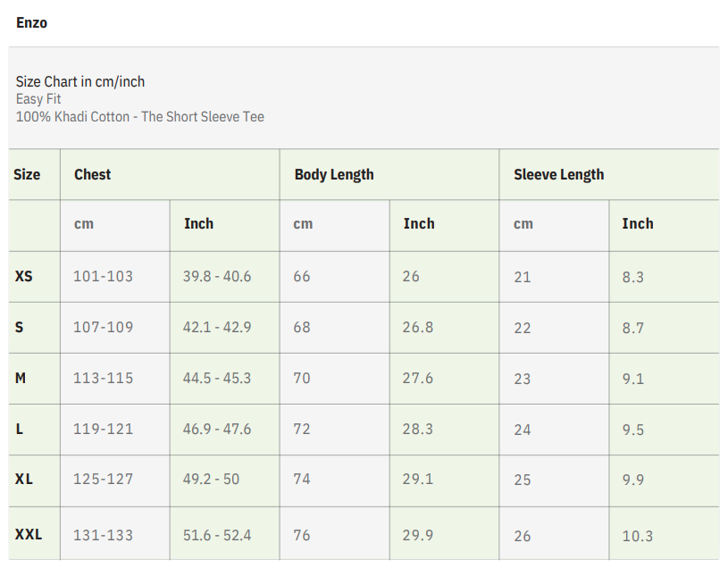Click the 46.9 - 47.6 chest inch cell
The height and width of the screenshot is (568, 728).
point(217,430)
